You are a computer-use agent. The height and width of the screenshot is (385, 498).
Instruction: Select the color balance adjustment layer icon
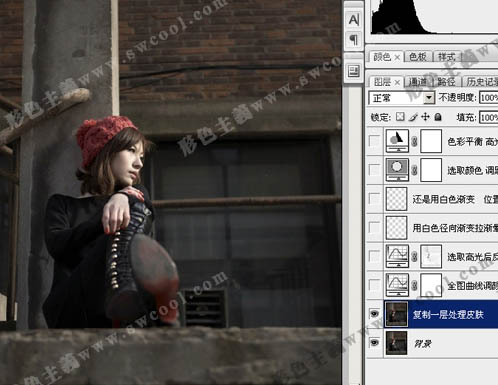[x=397, y=141]
